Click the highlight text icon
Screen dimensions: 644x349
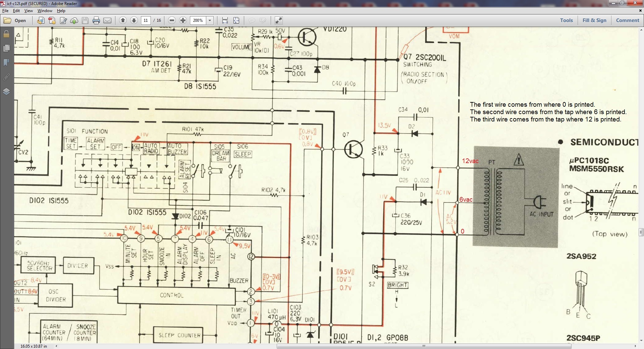pyautogui.click(x=263, y=20)
